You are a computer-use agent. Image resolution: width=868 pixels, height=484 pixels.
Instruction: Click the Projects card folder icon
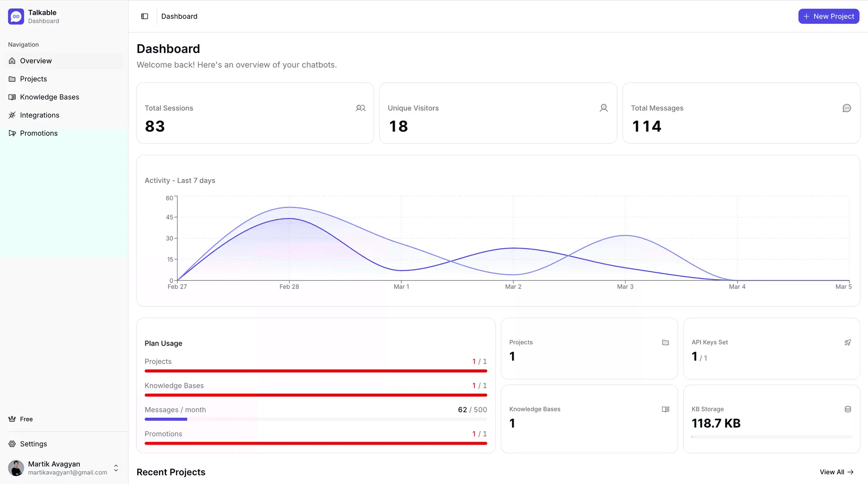pyautogui.click(x=665, y=342)
